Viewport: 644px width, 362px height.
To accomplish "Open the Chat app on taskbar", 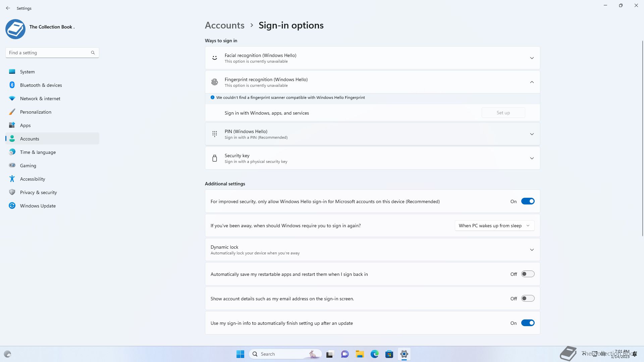I will pyautogui.click(x=345, y=354).
